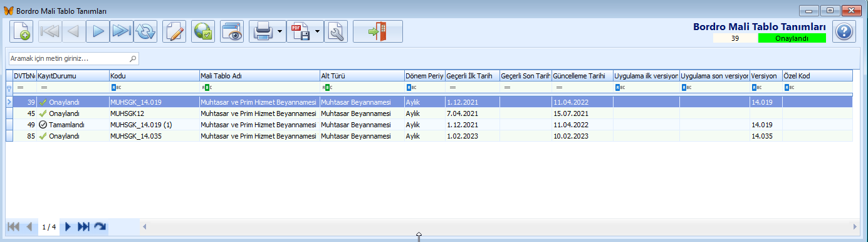Open help with question mark icon
Screen dimensions: 868x242
tap(844, 31)
